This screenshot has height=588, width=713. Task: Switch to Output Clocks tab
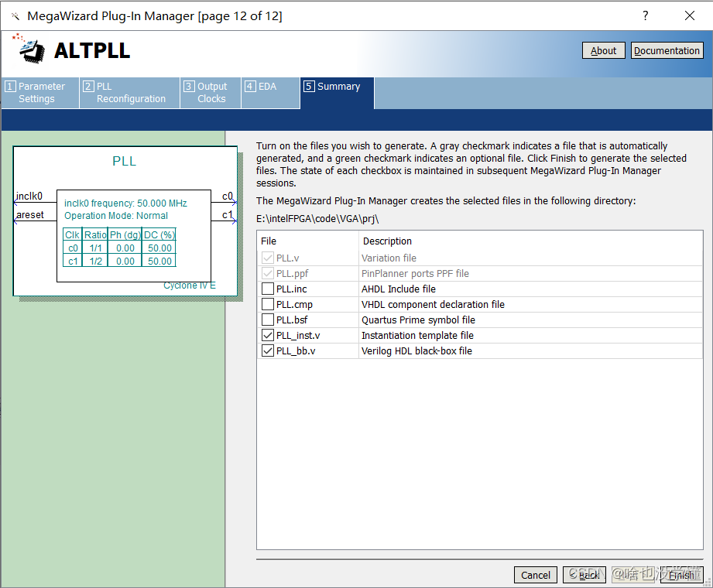(x=211, y=93)
